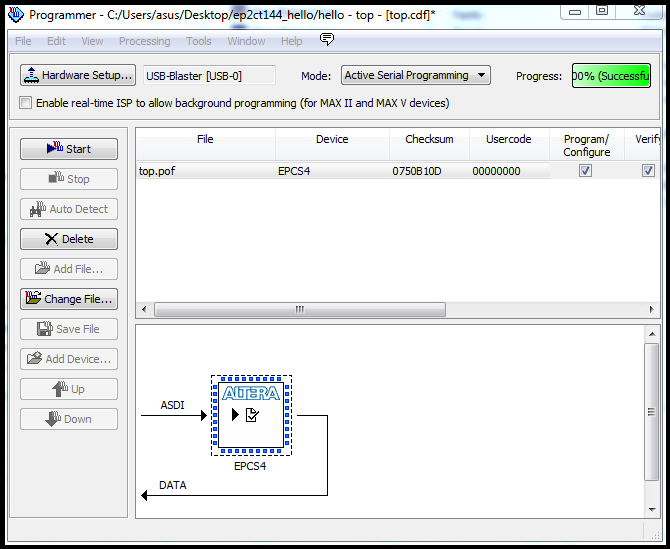Click the Checksum column header
Viewport: 670px width, 549px height.
429,144
